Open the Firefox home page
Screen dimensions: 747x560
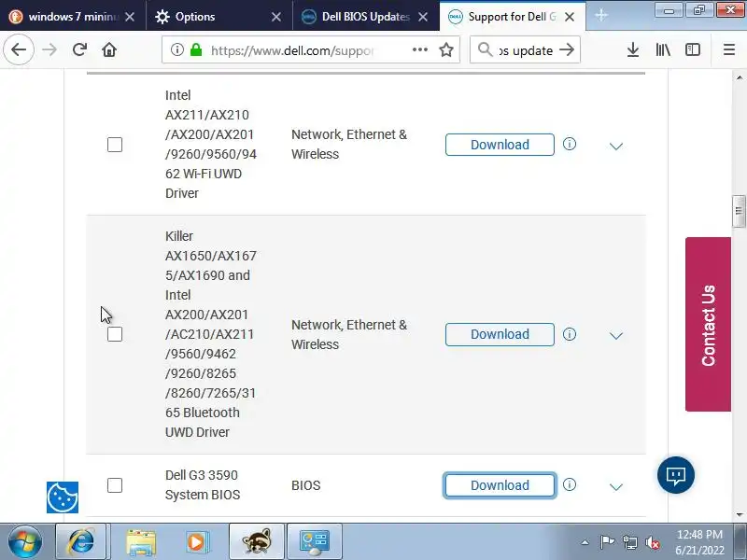point(109,49)
